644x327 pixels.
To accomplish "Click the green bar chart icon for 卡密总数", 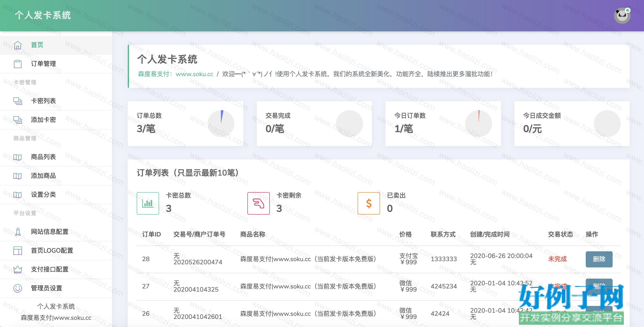I will pyautogui.click(x=148, y=203).
